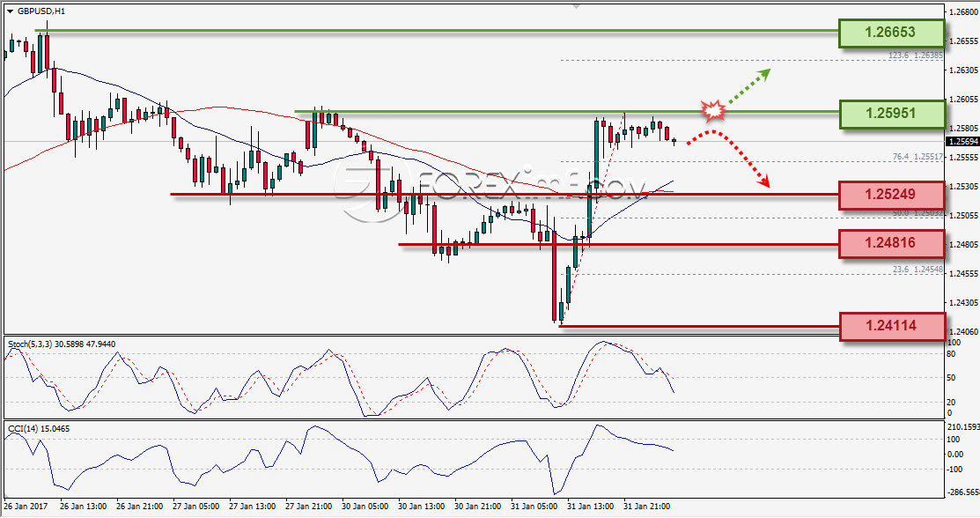
Task: Click the 30 Jan 21:00 time label
Action: [x=477, y=507]
